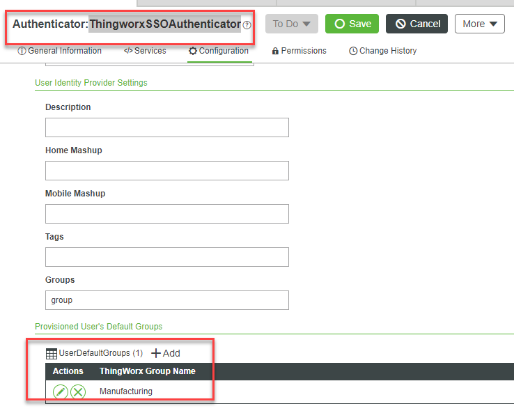Click the 'UserDefaultGroups (1)' label
Viewport: 514px width, 420px height.
point(100,353)
